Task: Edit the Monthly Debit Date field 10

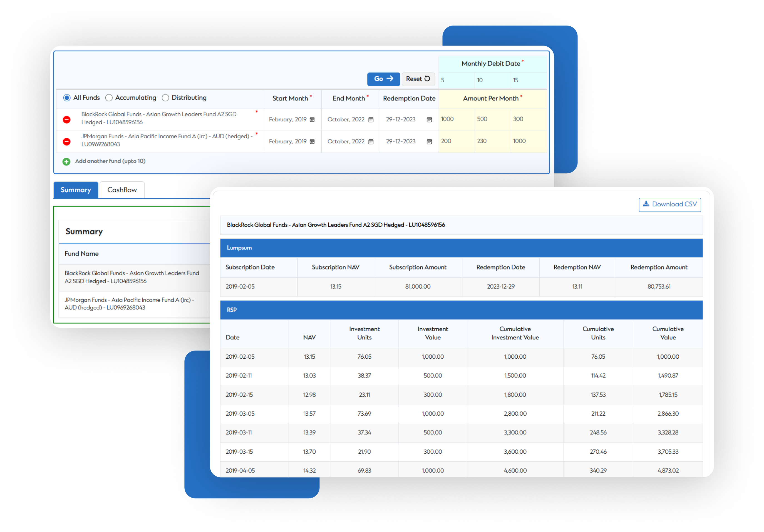Action: [492, 80]
